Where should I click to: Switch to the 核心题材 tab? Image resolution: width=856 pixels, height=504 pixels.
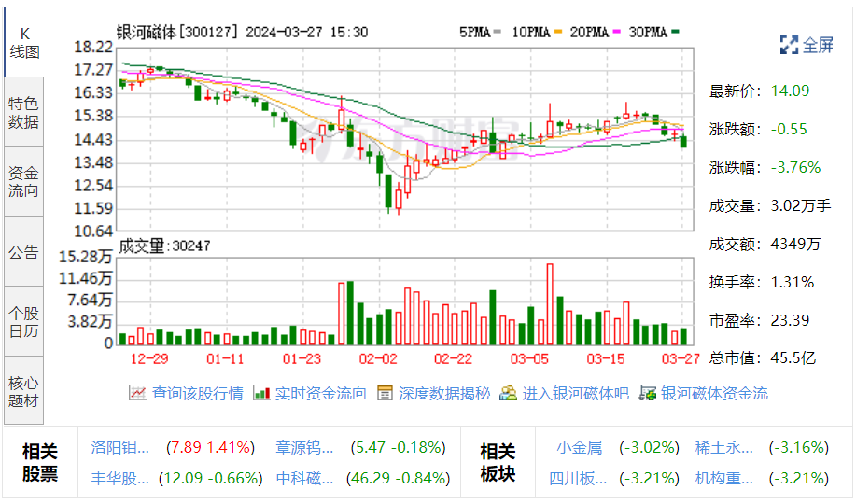point(24,391)
